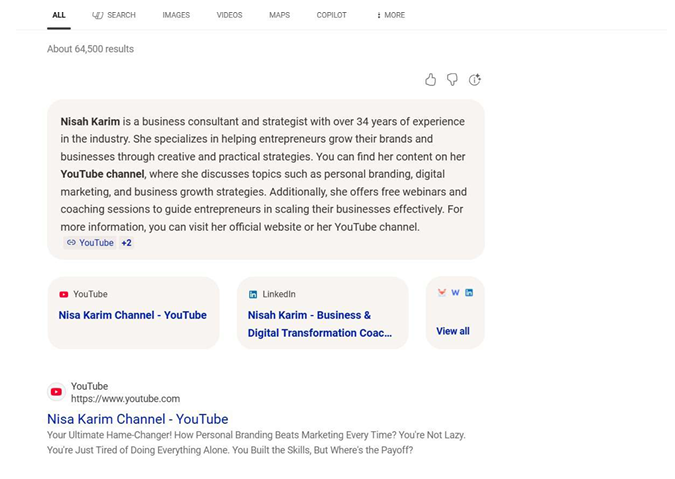This screenshot has width=675, height=479.
Task: Expand the +2 additional sources chip
Action: coord(126,243)
